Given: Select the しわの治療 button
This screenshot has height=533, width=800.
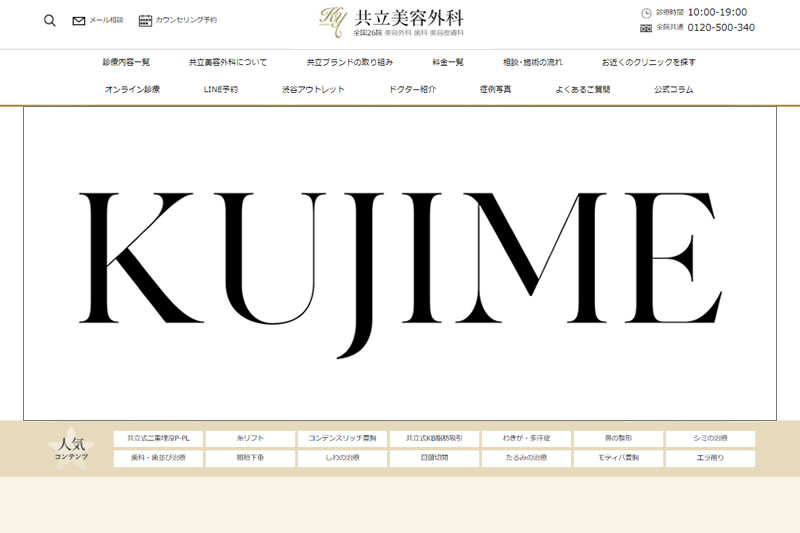Looking at the screenshot, I should point(342,458).
